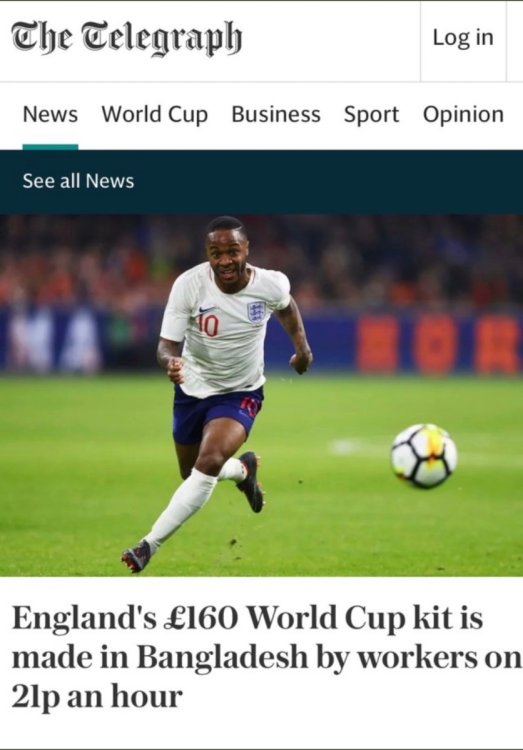This screenshot has height=750, width=523.
Task: Go to the Sport tab
Action: click(x=371, y=115)
